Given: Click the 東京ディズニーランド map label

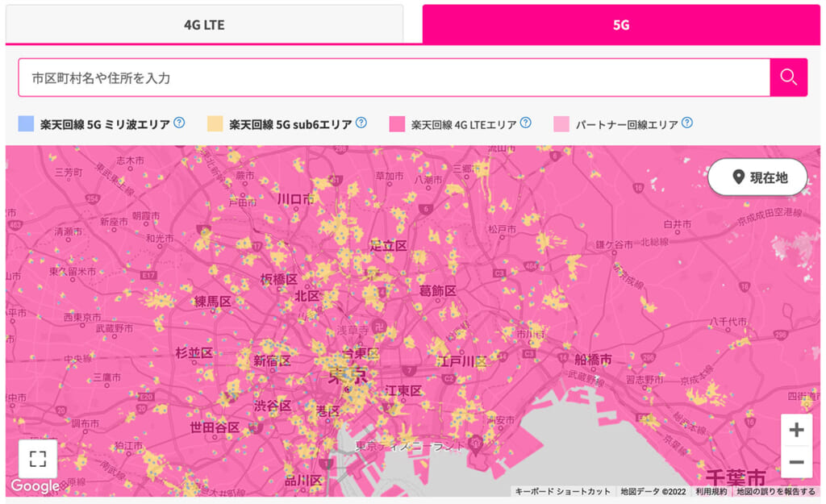Looking at the screenshot, I should coord(411,446).
